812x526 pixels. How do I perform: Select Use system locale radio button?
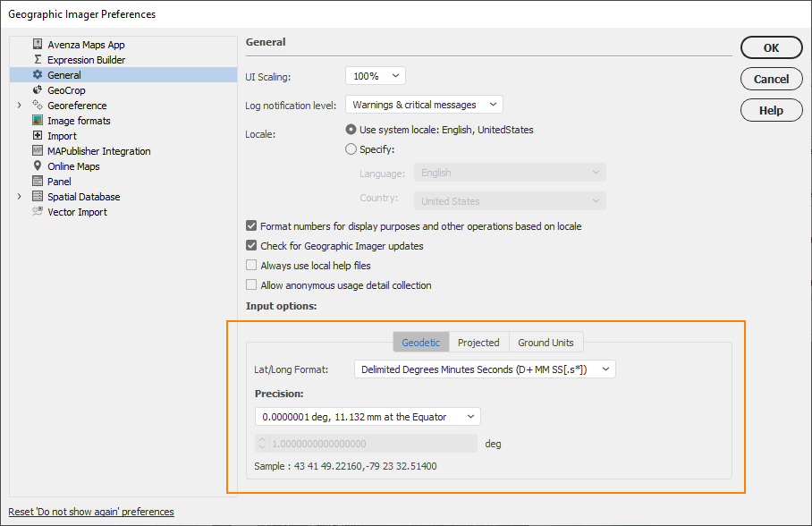coord(351,130)
